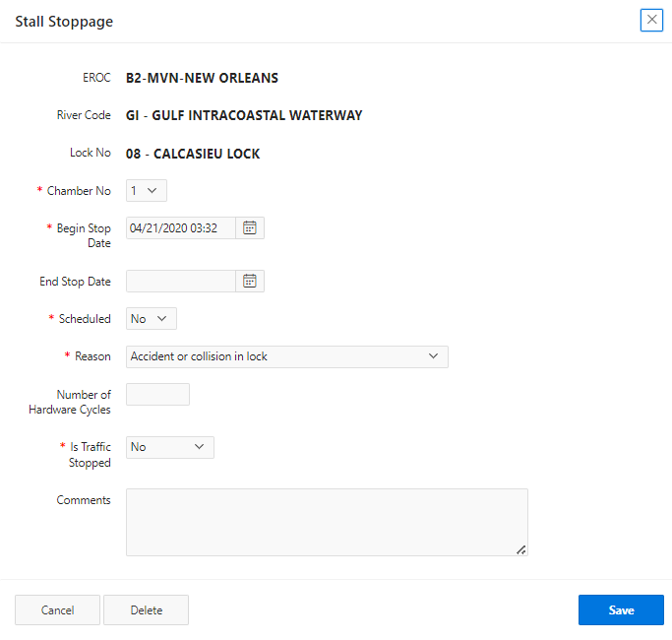Expand the Reason dropdown list

point(286,356)
